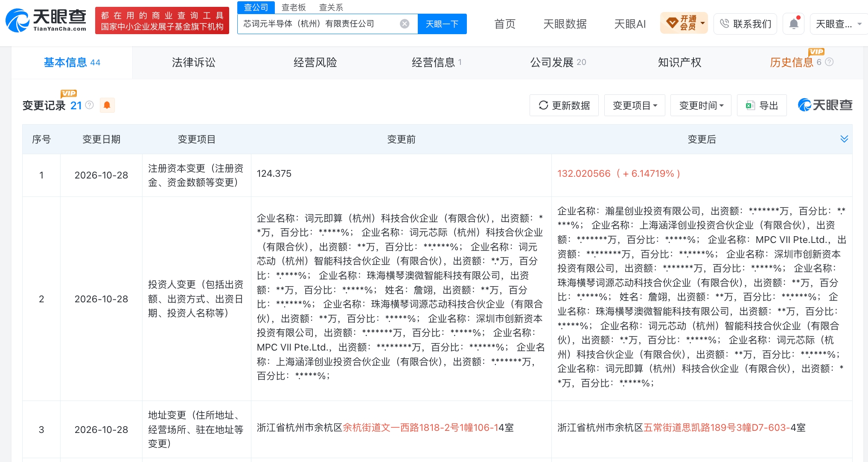Open the 经营信息 tab
The image size is (868, 462).
pos(437,63)
